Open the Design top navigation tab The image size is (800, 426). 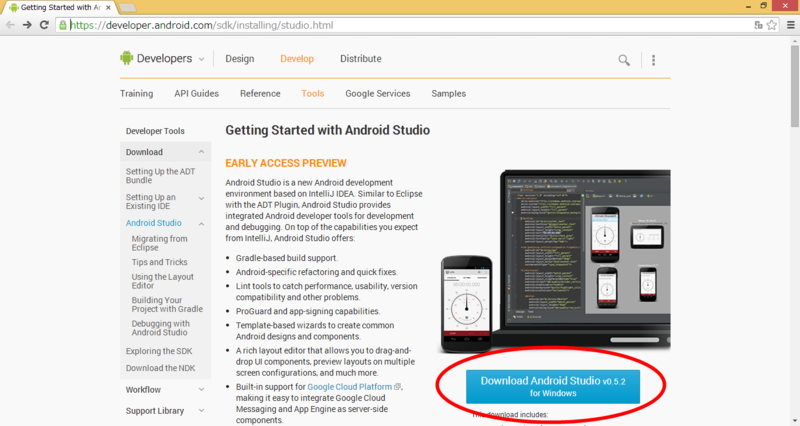[x=240, y=59]
